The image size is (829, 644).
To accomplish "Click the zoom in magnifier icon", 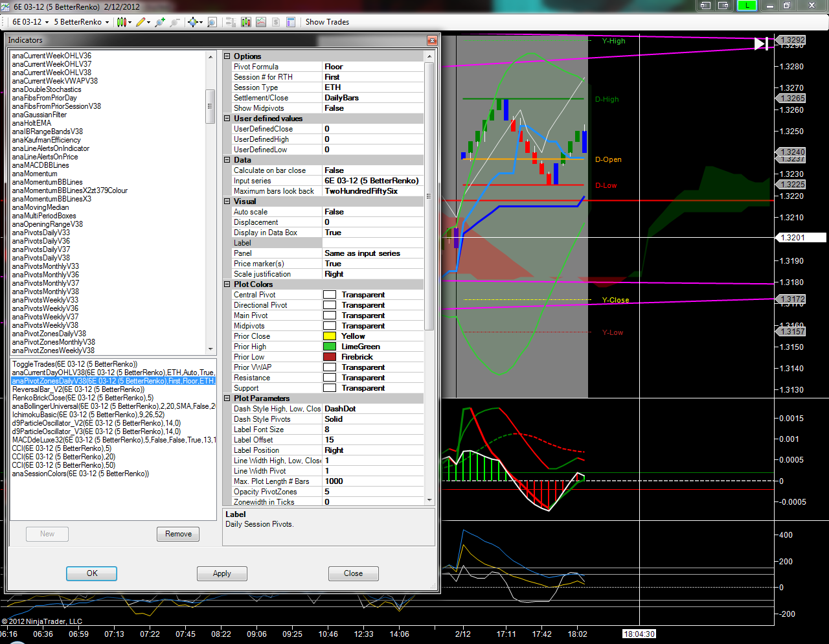I will (x=160, y=22).
